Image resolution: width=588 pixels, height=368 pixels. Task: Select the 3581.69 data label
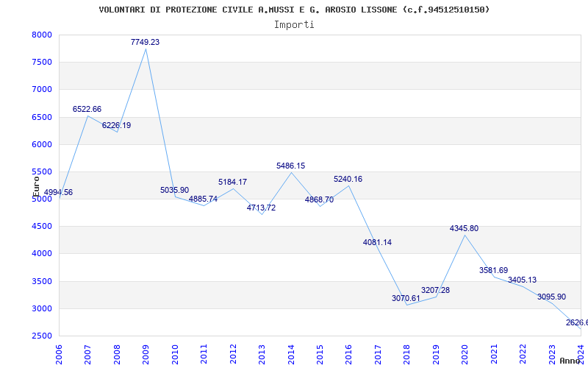[493, 270]
